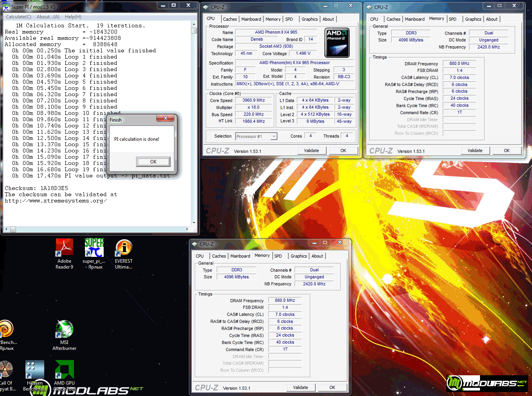Select CPU tab in top-right CPU-Z window
The width and height of the screenshot is (532, 396).
pyautogui.click(x=374, y=19)
